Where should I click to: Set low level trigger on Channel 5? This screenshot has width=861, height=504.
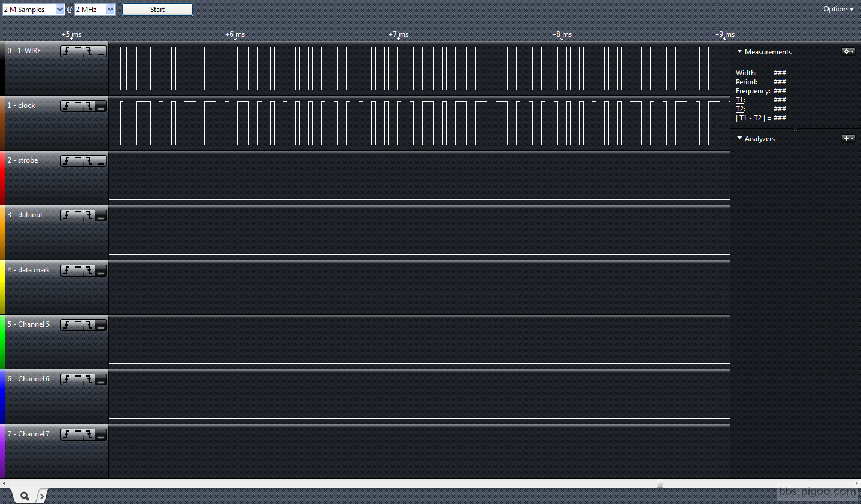coord(101,325)
